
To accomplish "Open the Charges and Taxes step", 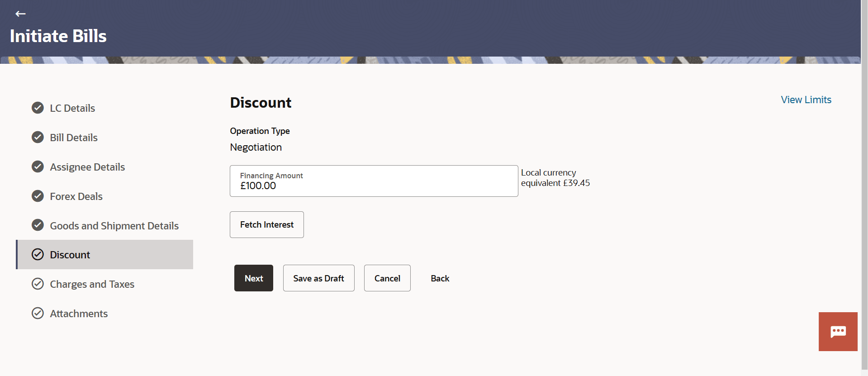I will pyautogui.click(x=92, y=284).
